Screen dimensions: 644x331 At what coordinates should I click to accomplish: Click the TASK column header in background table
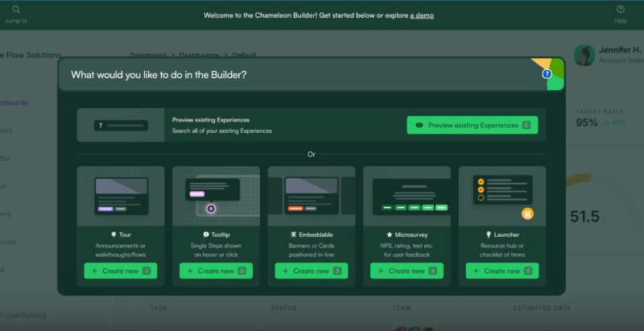tap(159, 308)
